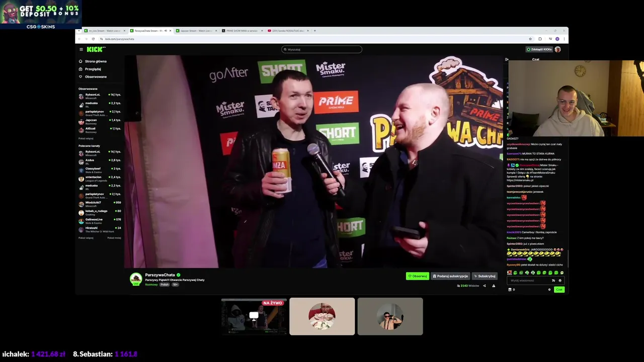Select the right streamer thumbnail with sunglasses
Image resolution: width=644 pixels, height=362 pixels.
click(x=390, y=316)
